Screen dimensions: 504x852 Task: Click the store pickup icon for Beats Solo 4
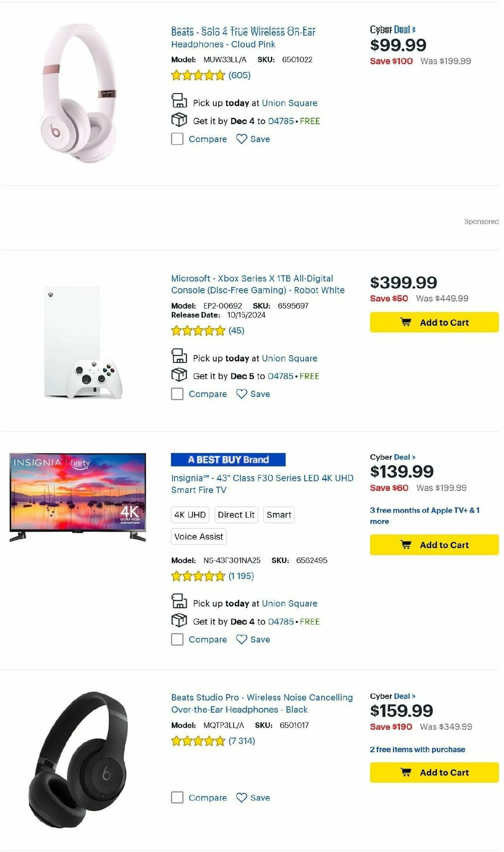click(x=179, y=102)
